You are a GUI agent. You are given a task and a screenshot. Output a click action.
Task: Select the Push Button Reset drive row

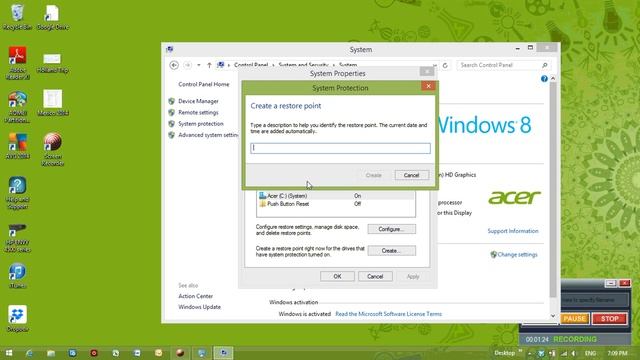click(x=336, y=204)
